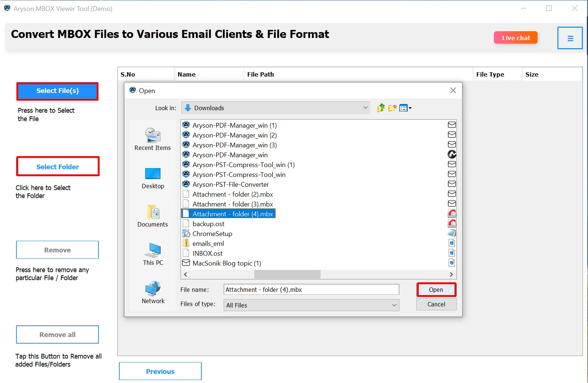Click in the File name text field
The width and height of the screenshot is (588, 383).
point(311,290)
